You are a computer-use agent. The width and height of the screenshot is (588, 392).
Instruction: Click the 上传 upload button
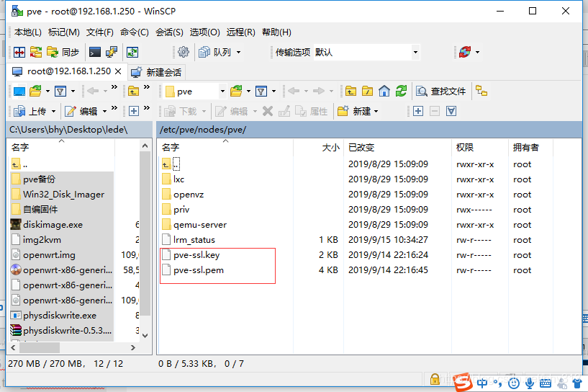tap(30, 111)
